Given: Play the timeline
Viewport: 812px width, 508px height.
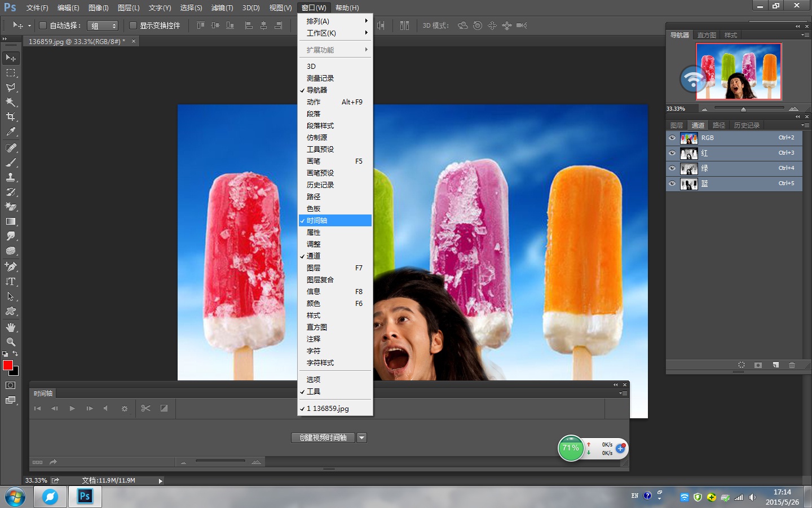Looking at the screenshot, I should pyautogui.click(x=72, y=409).
